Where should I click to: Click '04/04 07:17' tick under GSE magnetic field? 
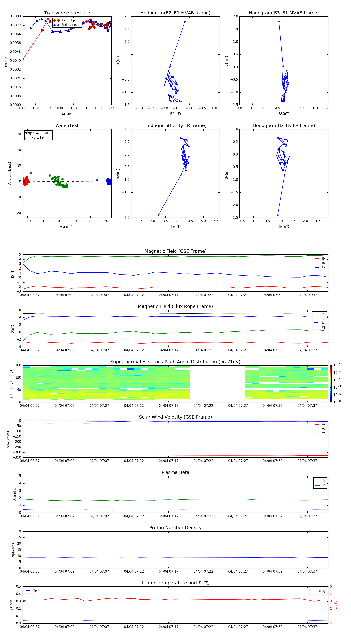(169, 295)
